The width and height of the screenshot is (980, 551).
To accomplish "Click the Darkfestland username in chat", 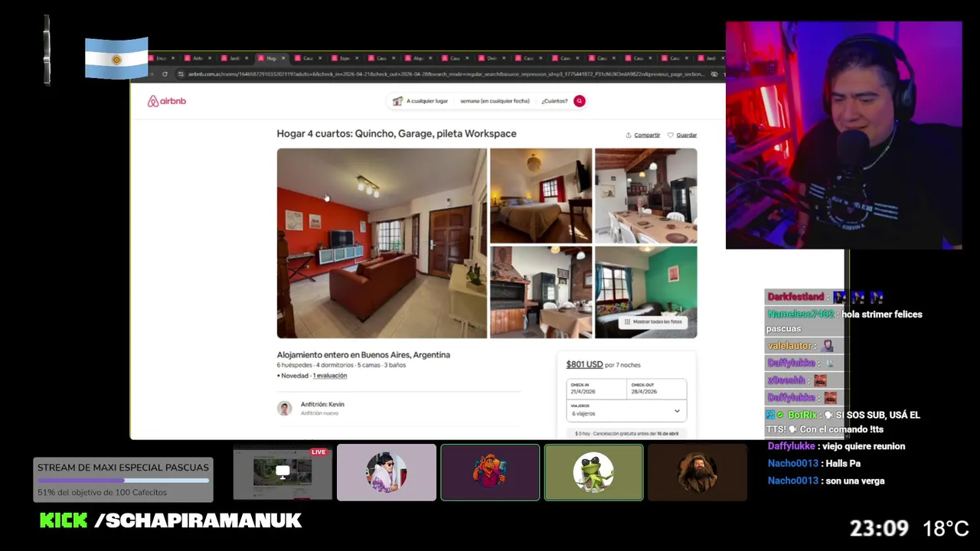I will [x=795, y=297].
